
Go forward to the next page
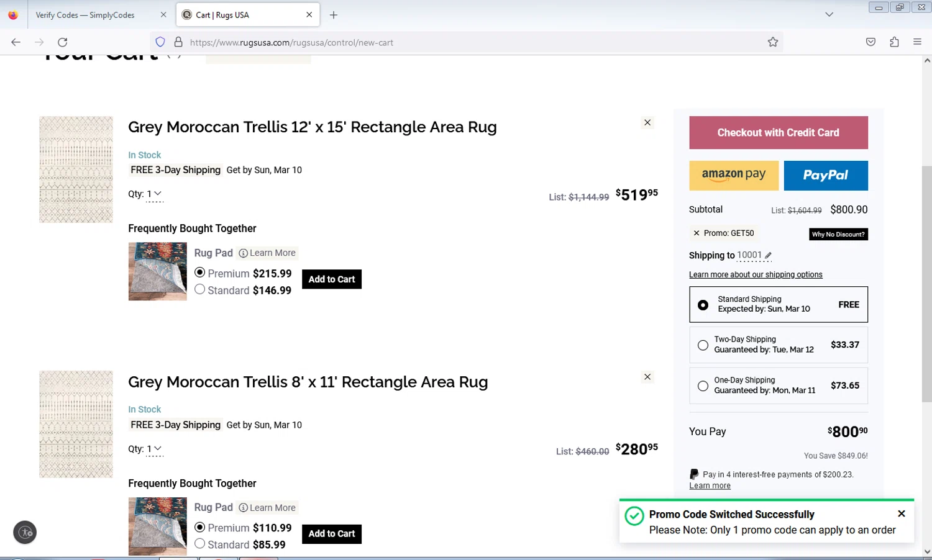click(39, 42)
